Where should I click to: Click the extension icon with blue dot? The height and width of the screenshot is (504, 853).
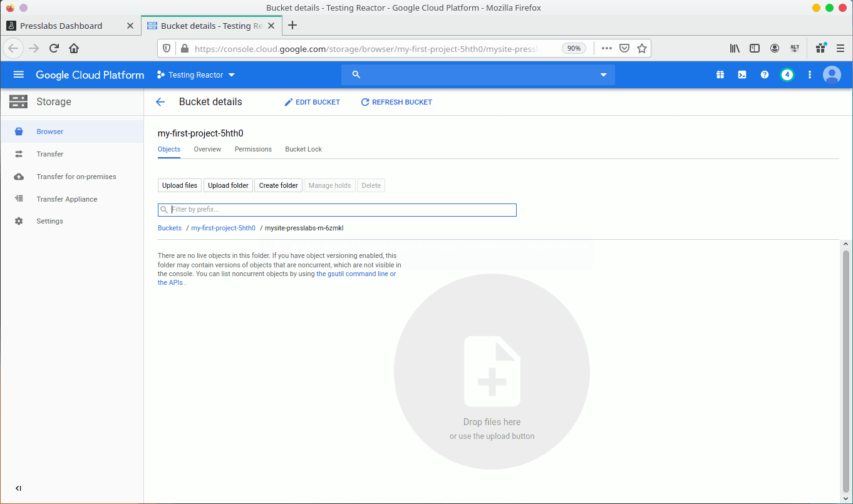pyautogui.click(x=821, y=48)
